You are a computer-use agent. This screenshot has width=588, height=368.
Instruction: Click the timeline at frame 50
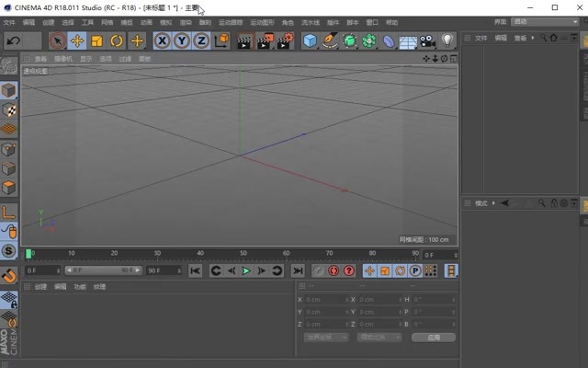[x=243, y=254]
